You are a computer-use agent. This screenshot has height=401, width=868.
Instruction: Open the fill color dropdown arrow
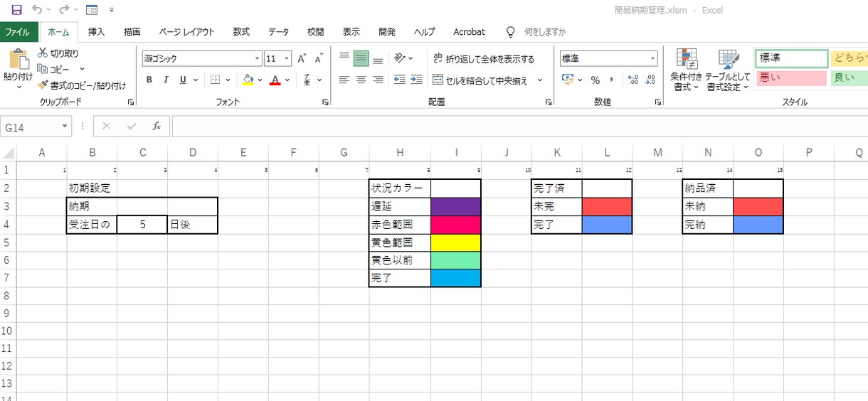(260, 80)
